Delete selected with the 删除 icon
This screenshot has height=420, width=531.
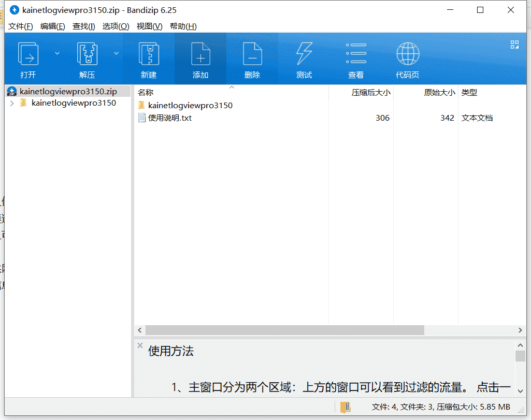click(x=252, y=53)
